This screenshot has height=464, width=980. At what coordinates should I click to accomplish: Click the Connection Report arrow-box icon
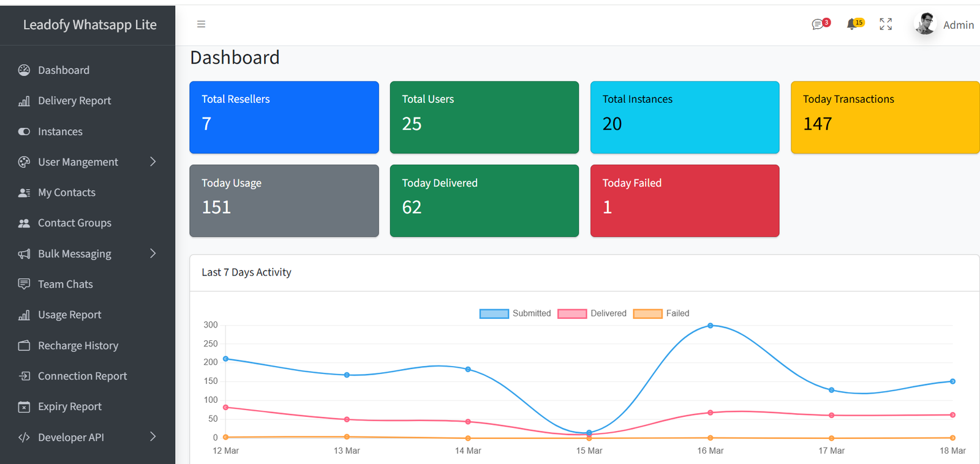[24, 376]
